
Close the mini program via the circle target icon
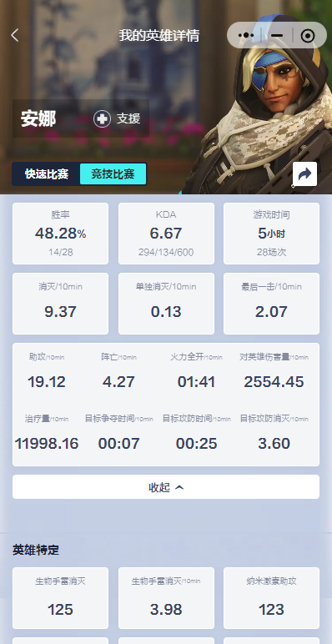pyautogui.click(x=308, y=36)
